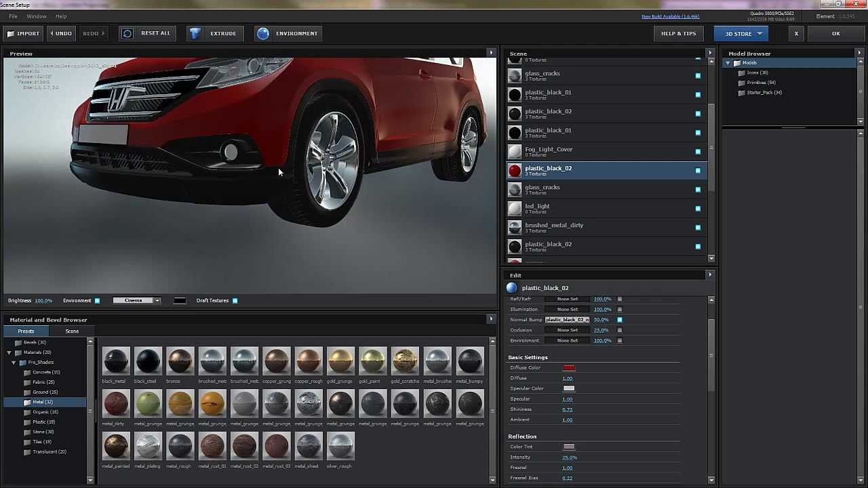Open the Plastic (19) shader folder
Screen dimensions: 868x488
[x=43, y=422]
